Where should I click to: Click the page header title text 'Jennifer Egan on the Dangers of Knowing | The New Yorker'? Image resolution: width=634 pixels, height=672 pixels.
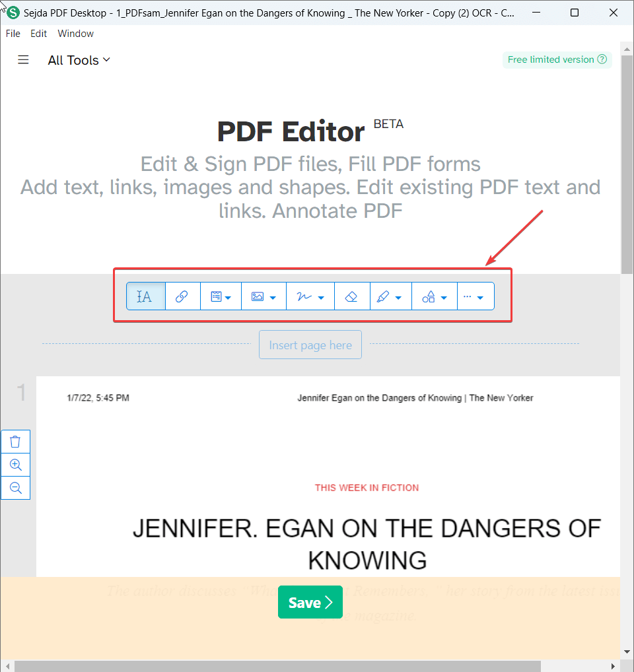click(415, 398)
